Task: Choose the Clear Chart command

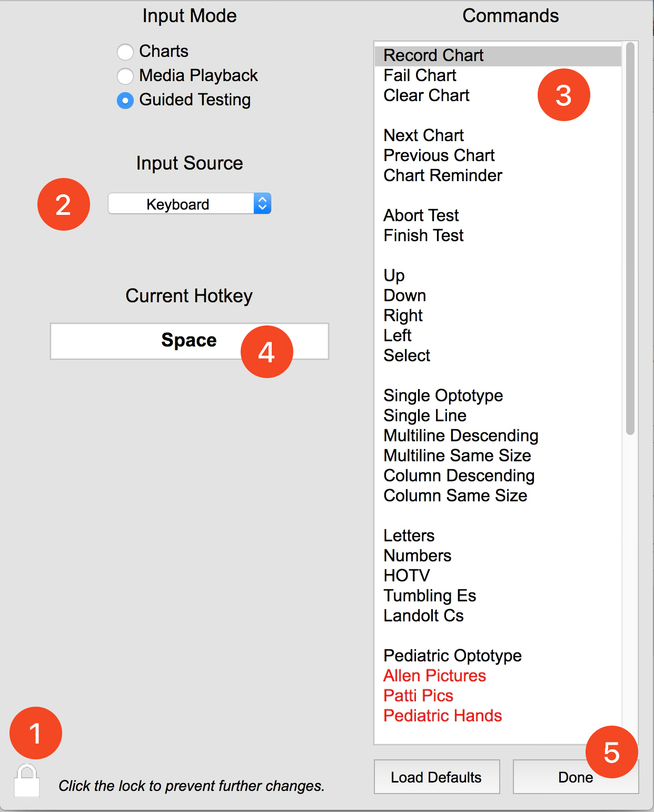Action: pos(427,95)
